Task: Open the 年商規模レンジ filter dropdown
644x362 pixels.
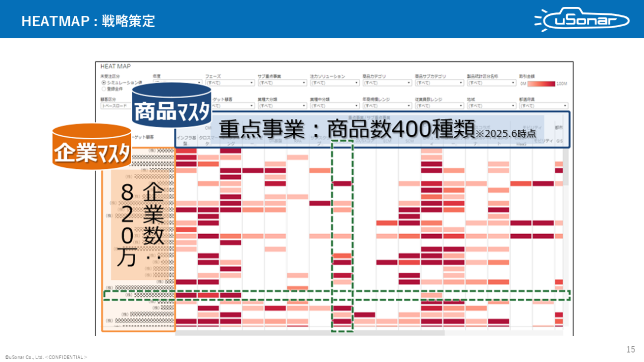Action: (x=386, y=105)
